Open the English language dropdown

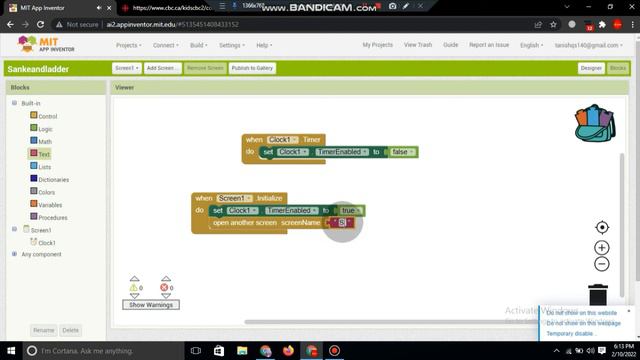tap(531, 45)
